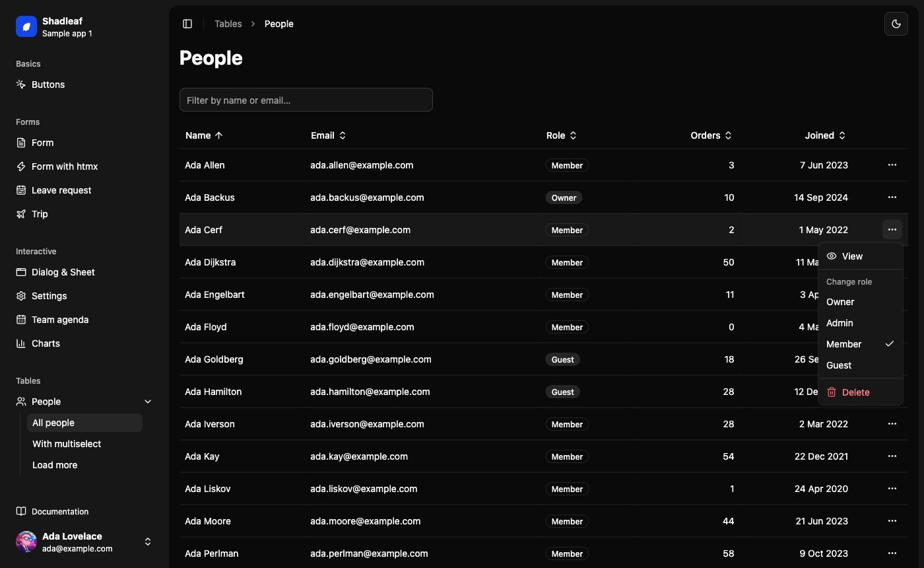Open row actions for Ada Backus
This screenshot has width=924, height=568.
pos(892,197)
